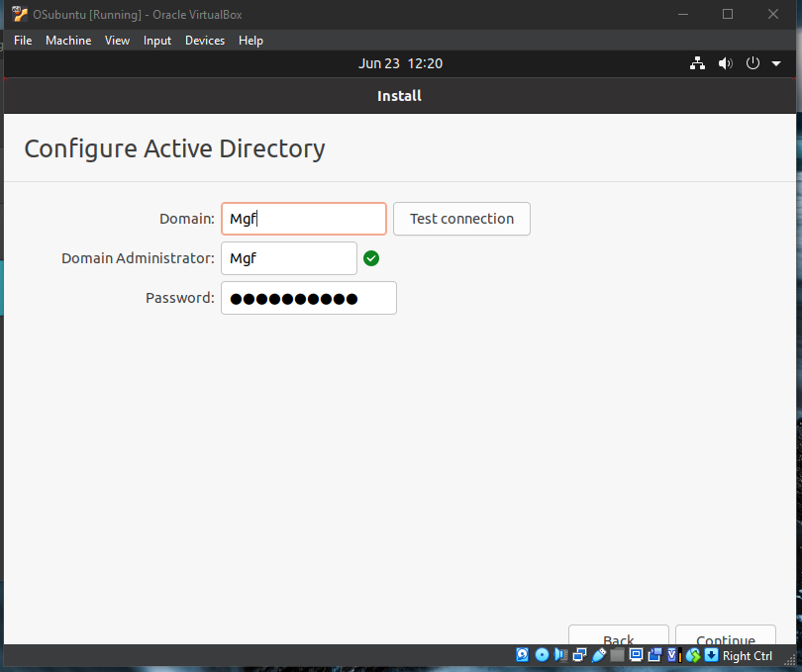Click the Continue button

pos(725,638)
